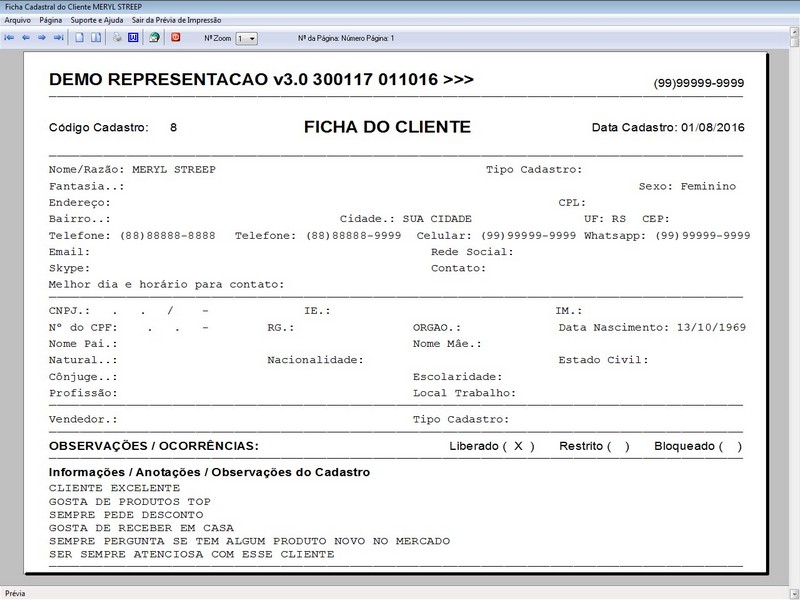Click the client name MERYL STREEP

(173, 170)
